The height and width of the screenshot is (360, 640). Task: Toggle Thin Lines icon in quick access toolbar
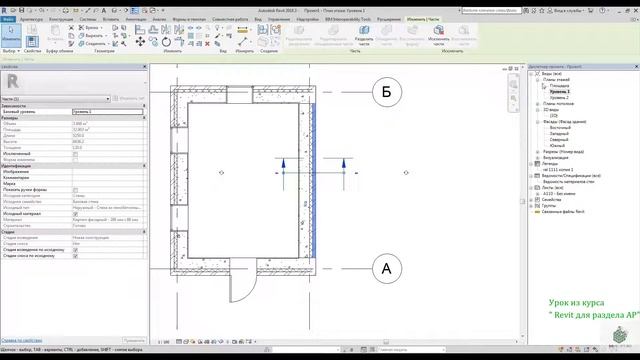[134, 11]
